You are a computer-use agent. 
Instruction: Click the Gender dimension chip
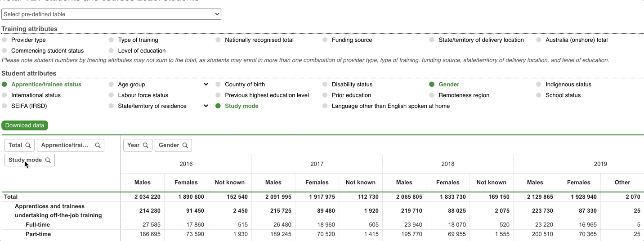[x=174, y=145]
